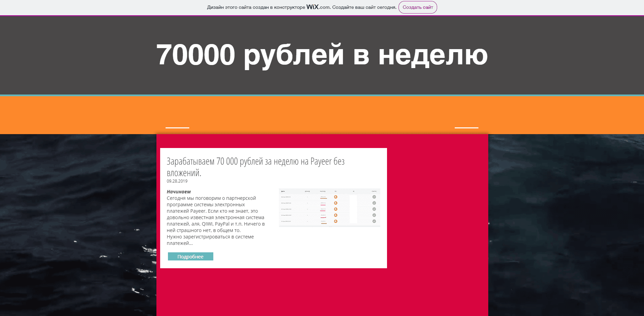
Task: Select the СТАТУС column header
Action: tap(374, 191)
